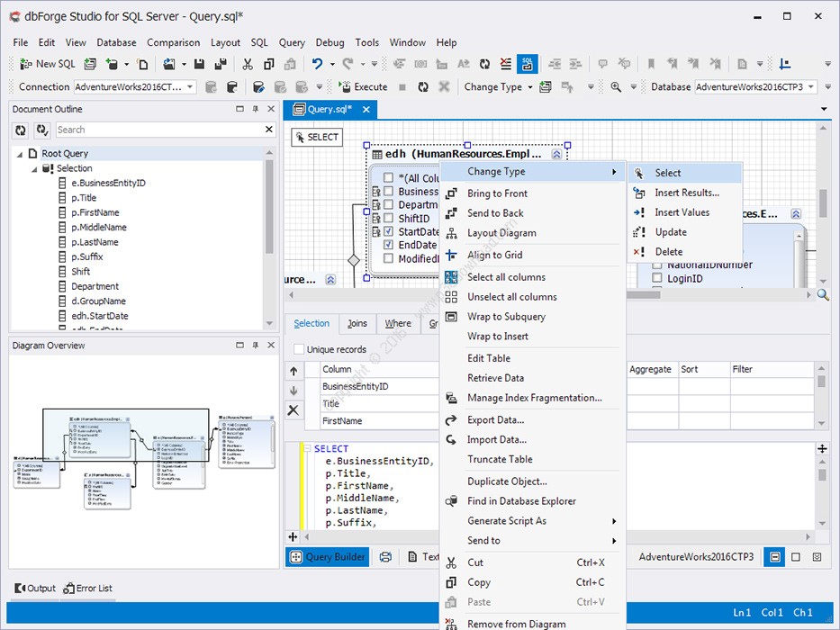Click the blue axis layout icon in the toolbar

coord(785,64)
